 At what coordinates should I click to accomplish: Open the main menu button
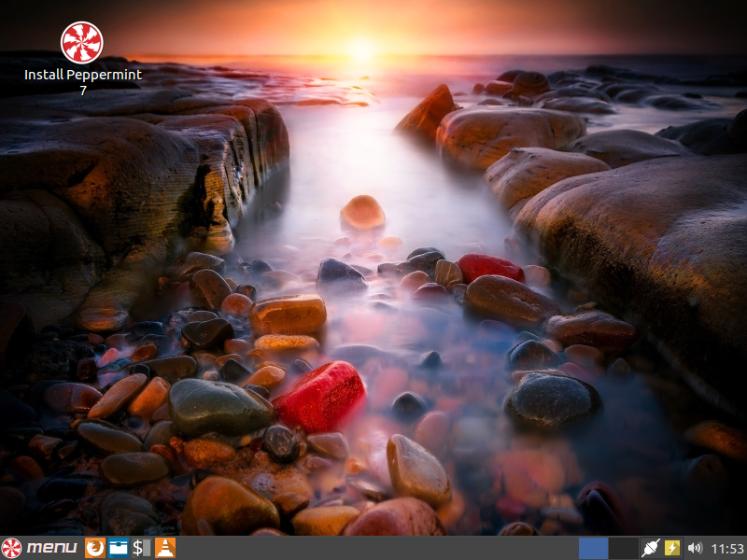pos(51,548)
